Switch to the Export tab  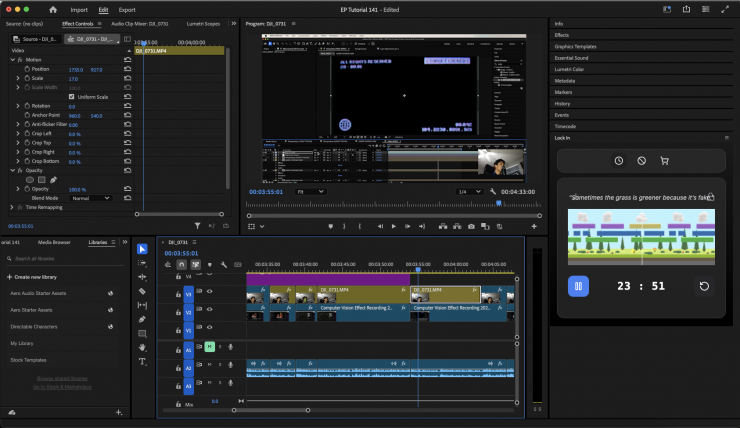(127, 9)
